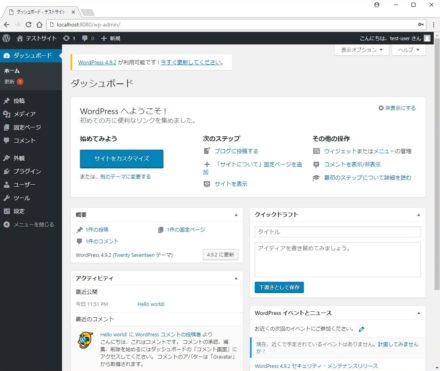This screenshot has width=440, height=371.
Task: Open 1件のコメント link
Action: point(102,241)
